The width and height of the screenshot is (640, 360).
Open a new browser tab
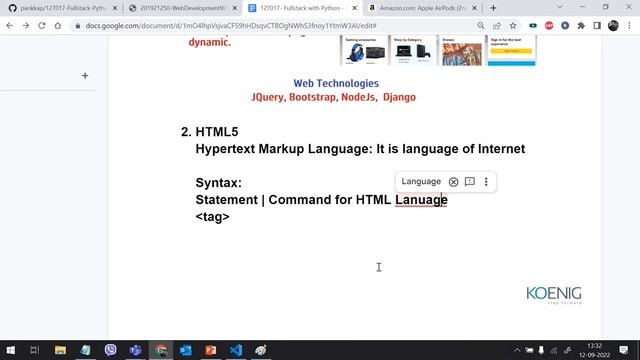(493, 8)
